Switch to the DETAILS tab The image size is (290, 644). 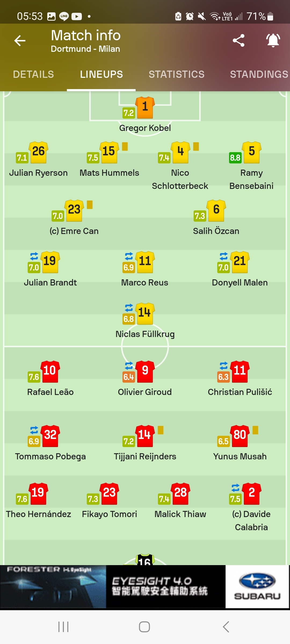click(x=34, y=74)
